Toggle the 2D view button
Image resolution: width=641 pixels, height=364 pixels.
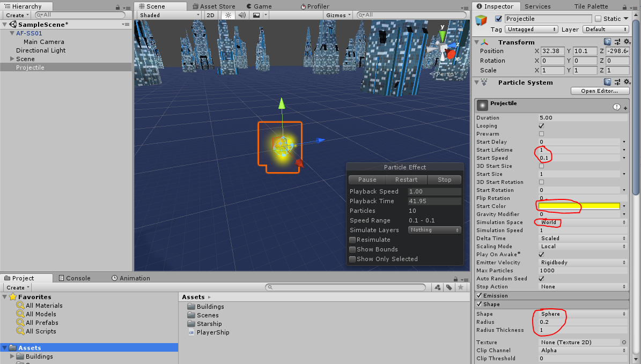tap(210, 15)
